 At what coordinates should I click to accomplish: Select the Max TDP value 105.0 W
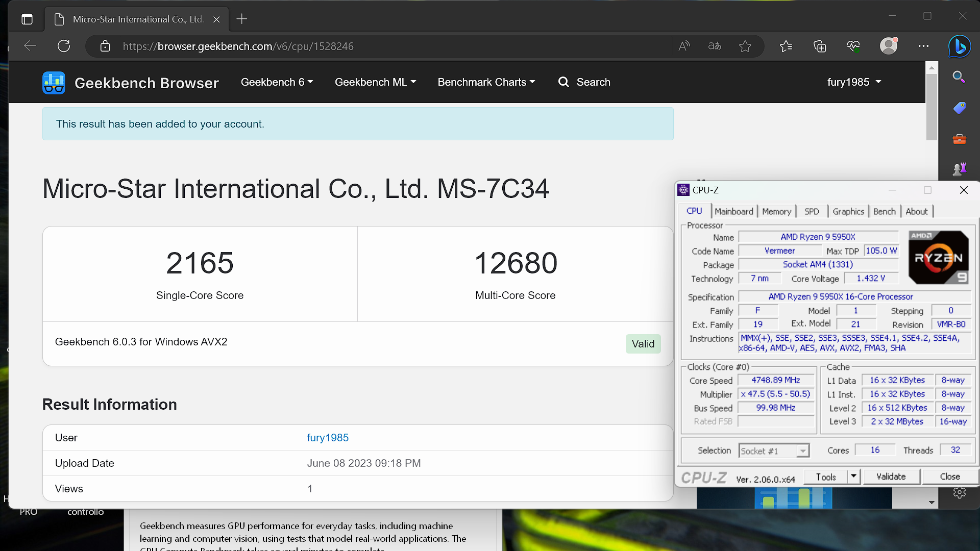click(x=881, y=251)
